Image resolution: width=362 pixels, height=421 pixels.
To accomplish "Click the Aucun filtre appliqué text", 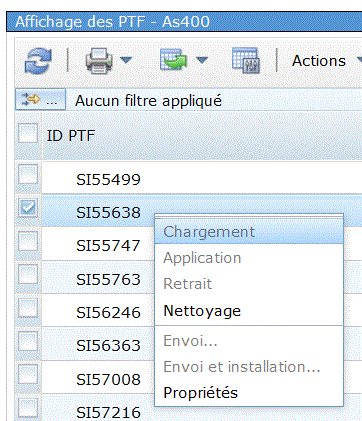I will 148,101.
